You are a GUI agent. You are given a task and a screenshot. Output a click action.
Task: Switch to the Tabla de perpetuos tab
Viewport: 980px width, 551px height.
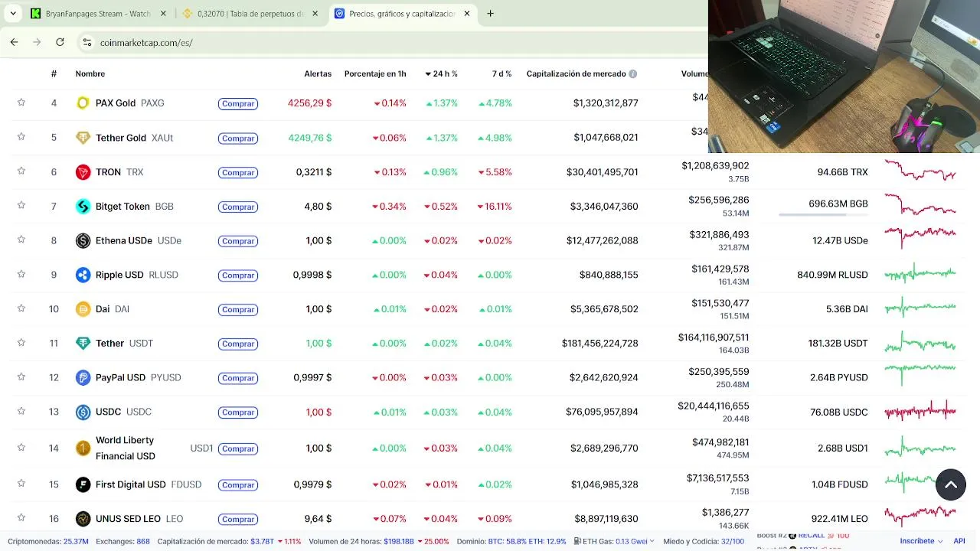coord(250,14)
